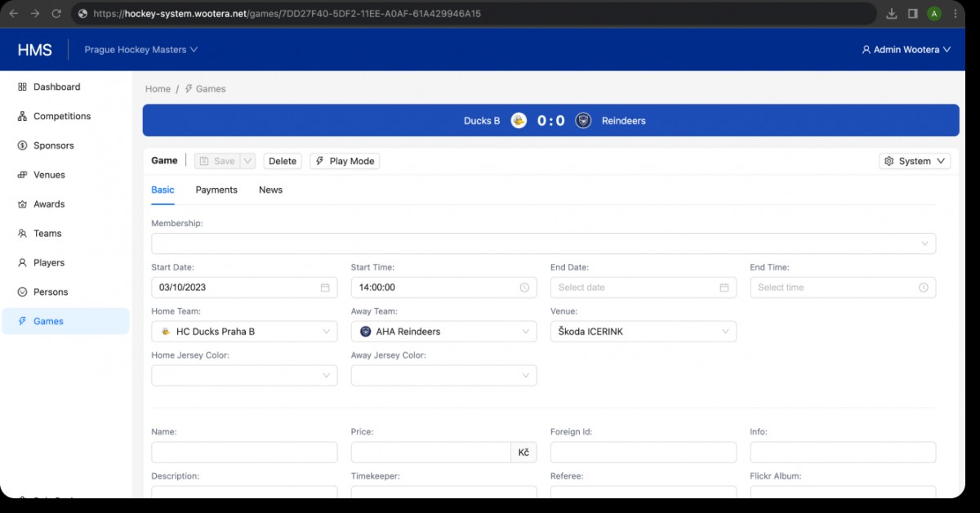Click clock icon in Start Time field

524,288
